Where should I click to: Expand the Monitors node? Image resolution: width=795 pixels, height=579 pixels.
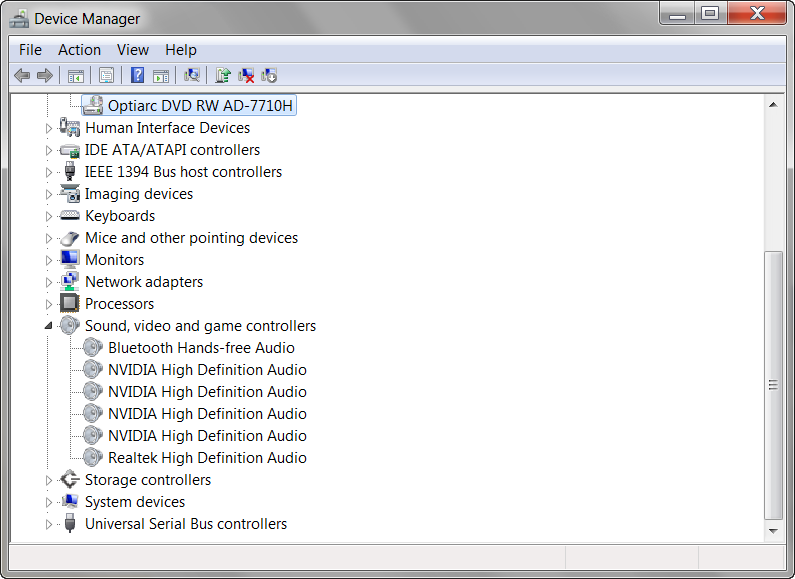pyautogui.click(x=49, y=260)
